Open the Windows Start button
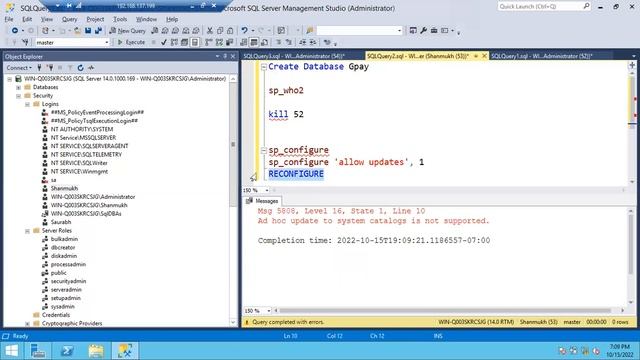 [x=11, y=351]
